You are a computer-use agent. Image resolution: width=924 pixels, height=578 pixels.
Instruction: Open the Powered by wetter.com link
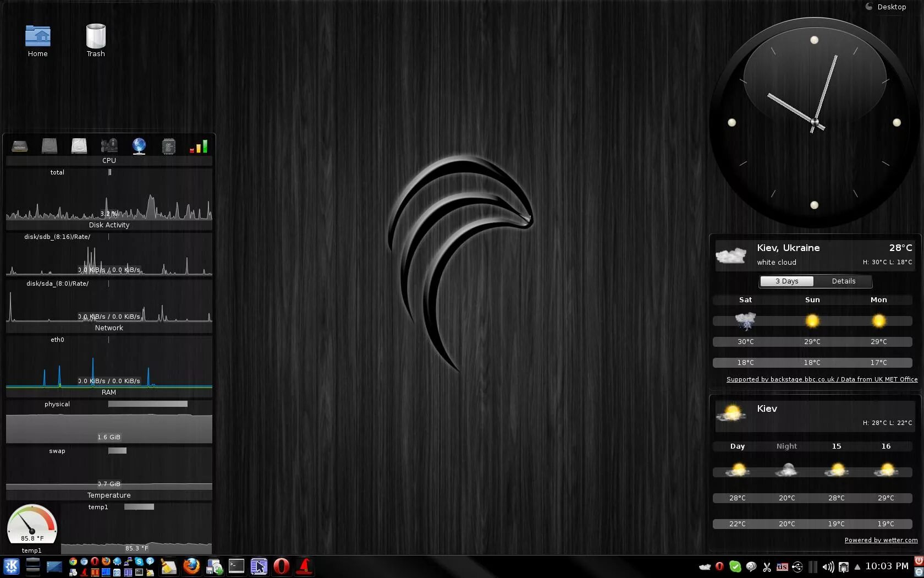pyautogui.click(x=881, y=540)
